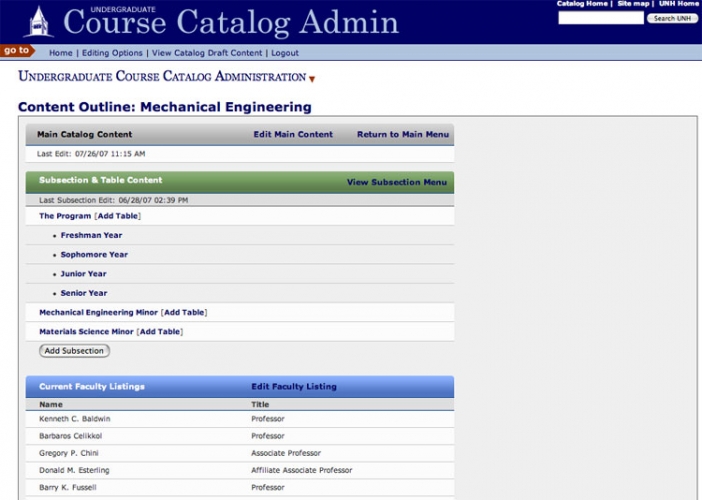Click 'Professor' title for Kenneth C. Baldwin
Viewport: 702px width, 500px height.
[x=268, y=419]
